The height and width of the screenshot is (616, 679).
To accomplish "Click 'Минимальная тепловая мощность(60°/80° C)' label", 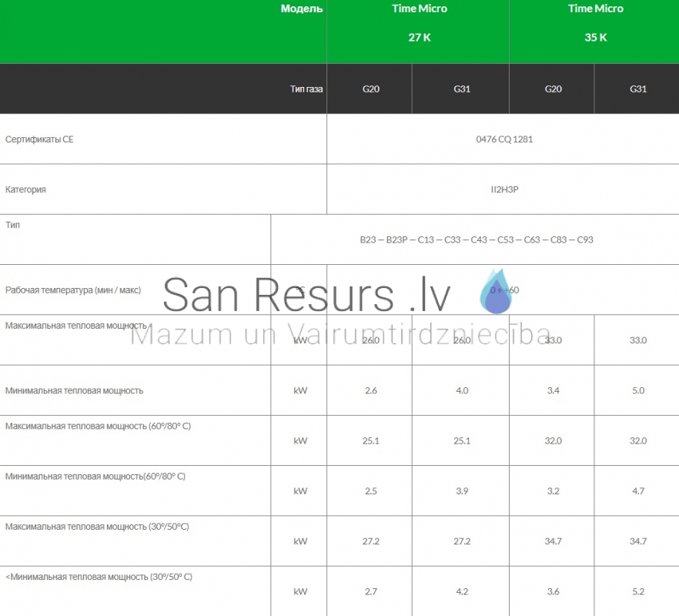I will tap(95, 476).
